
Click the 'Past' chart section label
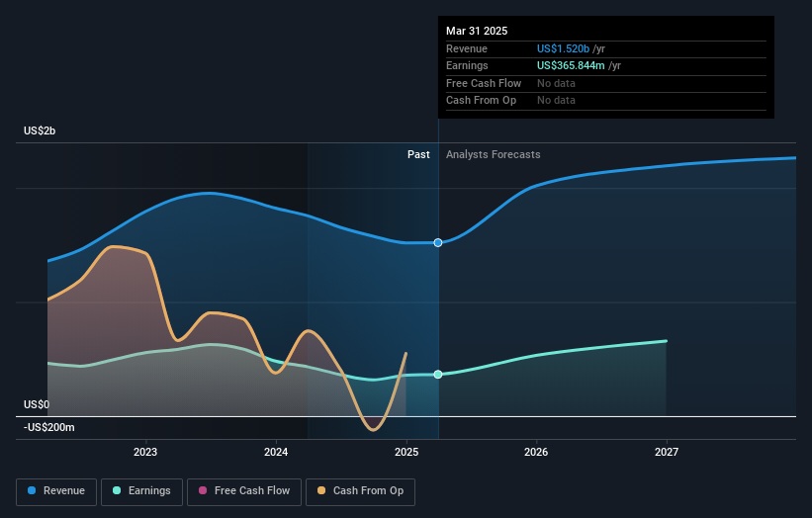[418, 155]
